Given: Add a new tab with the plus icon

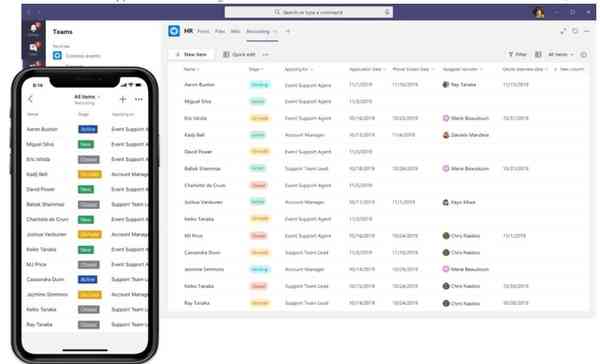Looking at the screenshot, I should (x=288, y=31).
